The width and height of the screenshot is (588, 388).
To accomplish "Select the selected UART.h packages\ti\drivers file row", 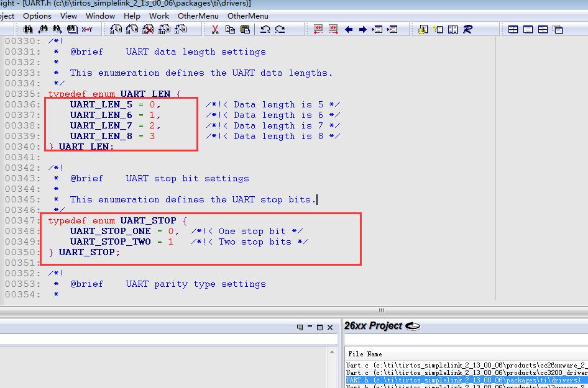I will 467,380.
